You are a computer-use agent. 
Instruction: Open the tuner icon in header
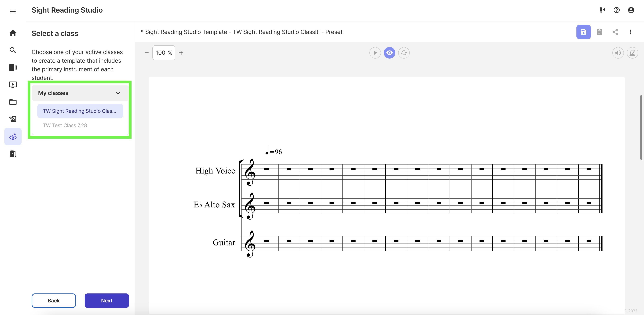602,10
